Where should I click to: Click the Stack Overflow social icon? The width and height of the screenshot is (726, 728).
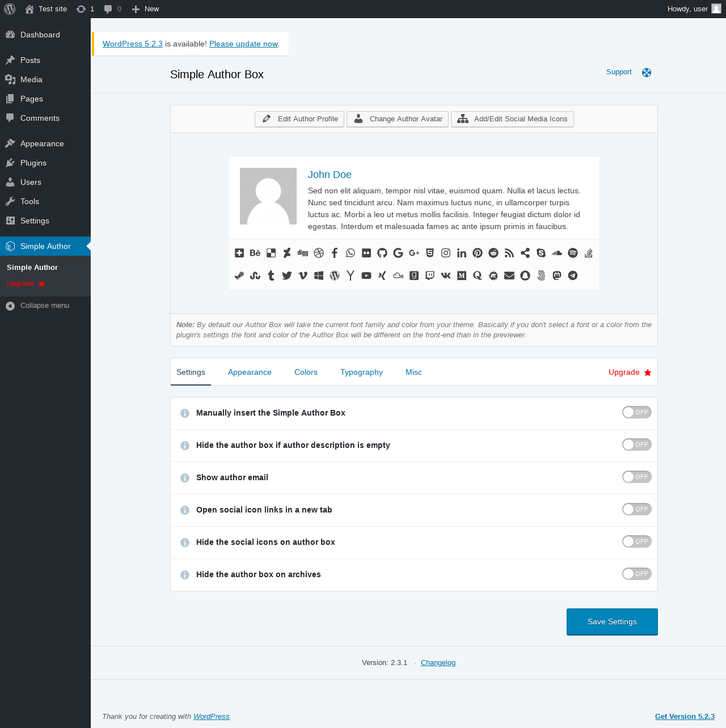coord(589,253)
